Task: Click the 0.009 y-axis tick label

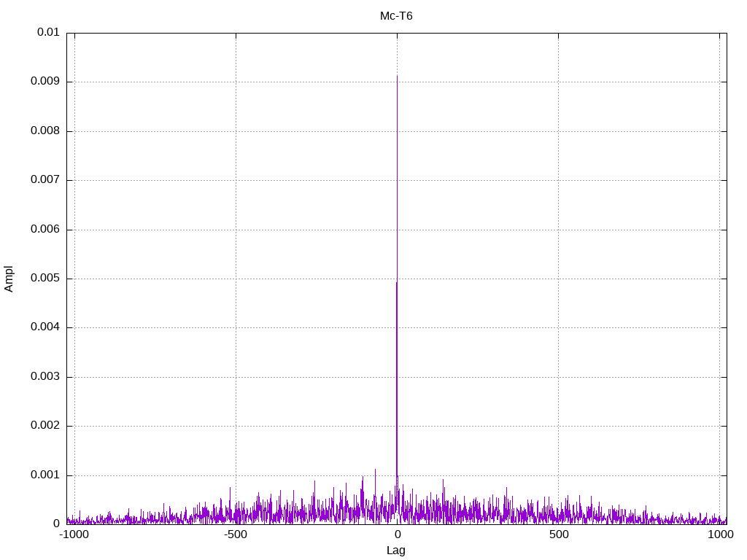Action: tap(45, 82)
